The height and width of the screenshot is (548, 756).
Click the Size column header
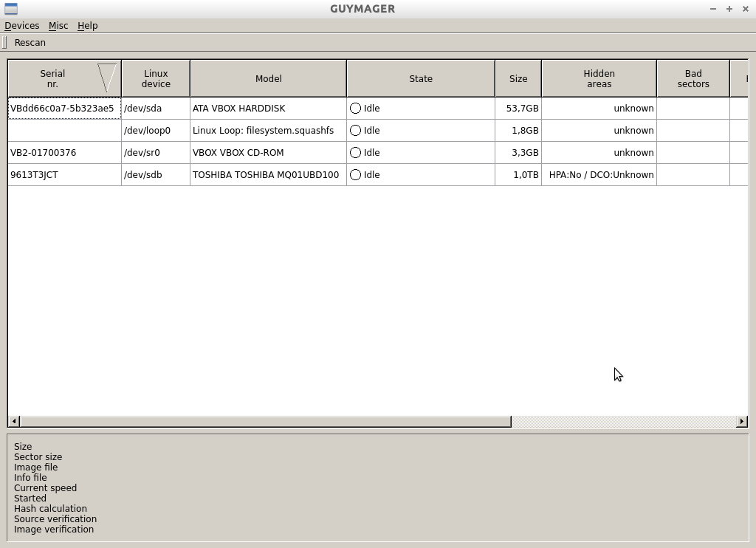point(518,78)
